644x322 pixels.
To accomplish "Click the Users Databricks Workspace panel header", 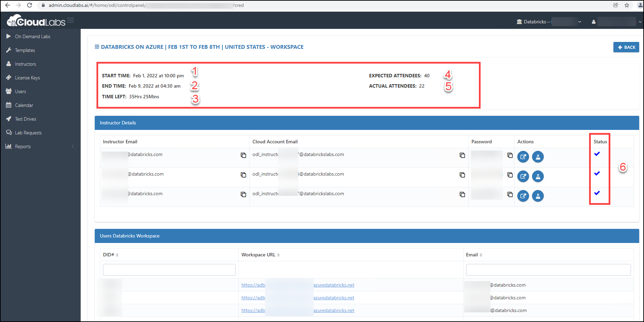I will tap(367, 236).
